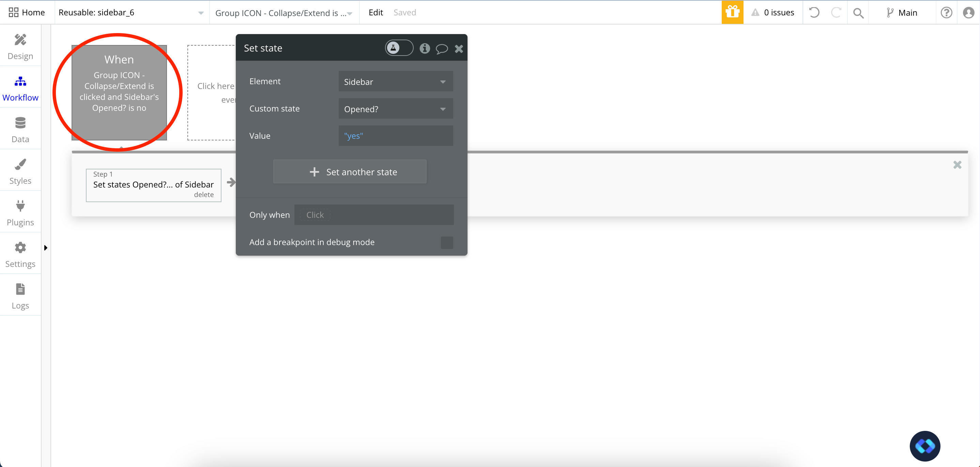Screen dimensions: 980x467
Task: Toggle the experiment switch in Set state header
Action: tap(399, 48)
